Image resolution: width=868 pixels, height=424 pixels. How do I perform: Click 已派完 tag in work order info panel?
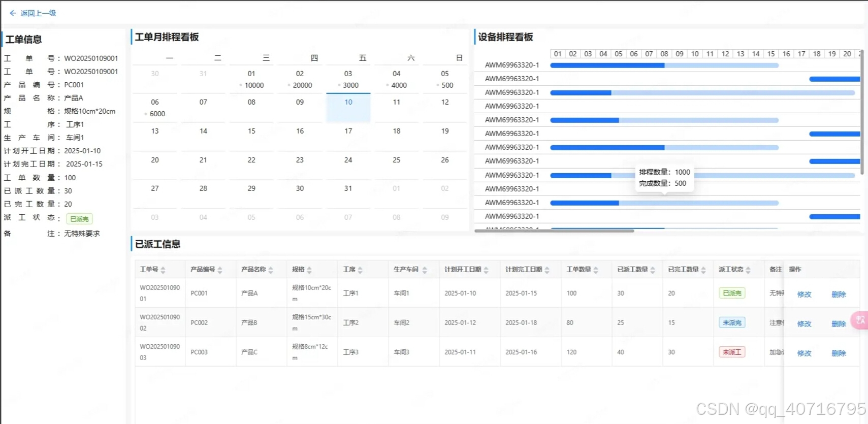79,219
